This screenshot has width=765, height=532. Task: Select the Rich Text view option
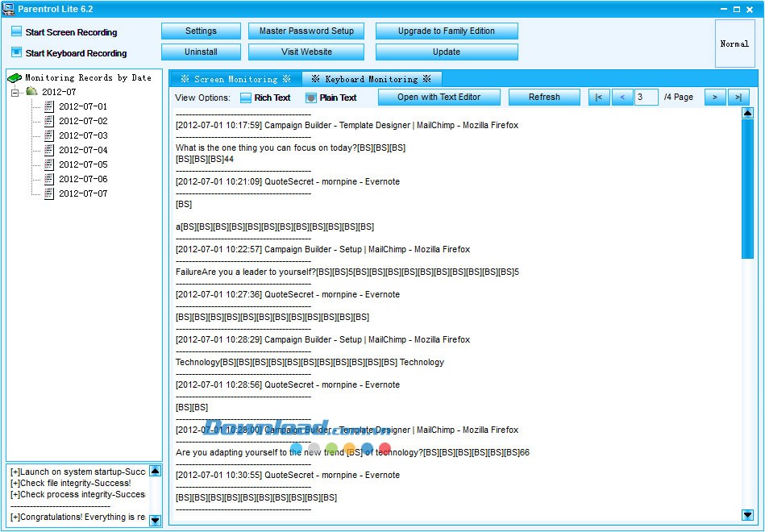[246, 98]
